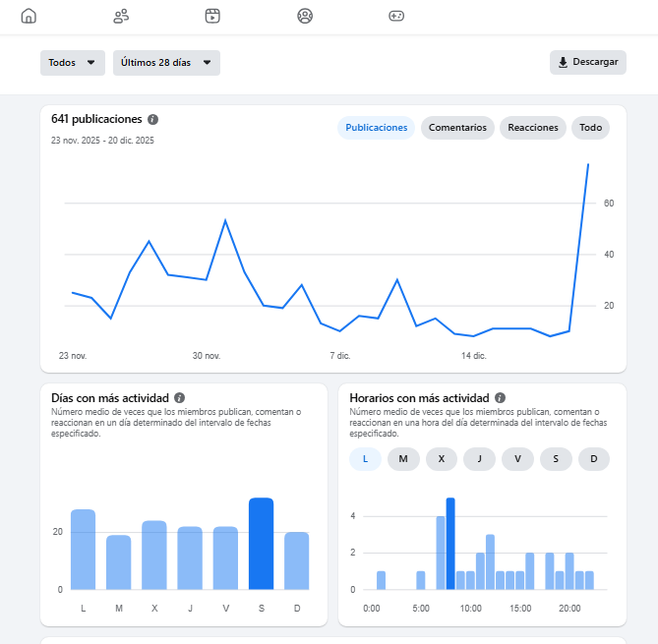Switch to the Reacciones tab
This screenshot has width=658, height=644.
pos(533,128)
